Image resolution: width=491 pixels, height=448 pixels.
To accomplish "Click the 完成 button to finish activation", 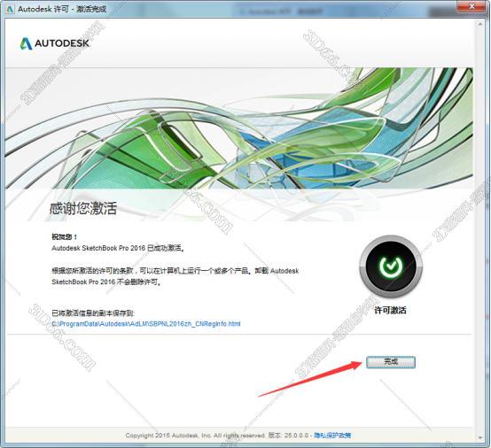I will (x=391, y=362).
